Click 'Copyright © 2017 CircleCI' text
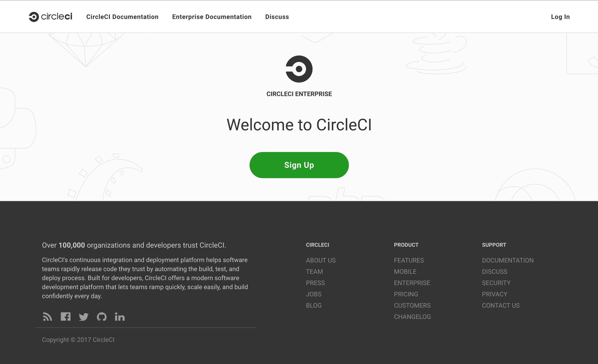 point(78,340)
